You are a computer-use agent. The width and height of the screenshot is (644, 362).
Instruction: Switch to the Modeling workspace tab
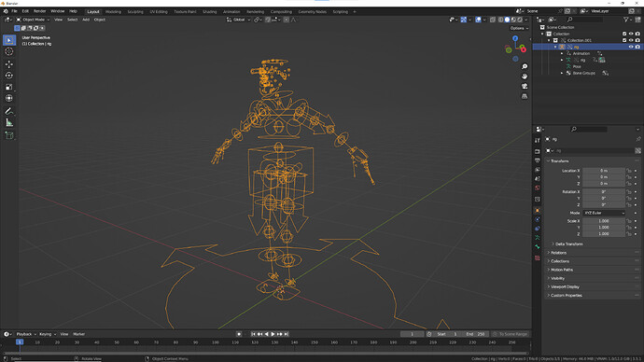point(113,11)
